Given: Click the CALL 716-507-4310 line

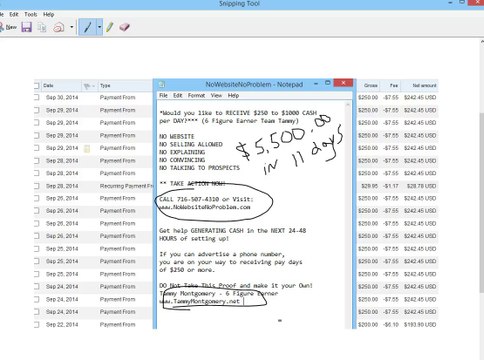Looking at the screenshot, I should (206, 199).
